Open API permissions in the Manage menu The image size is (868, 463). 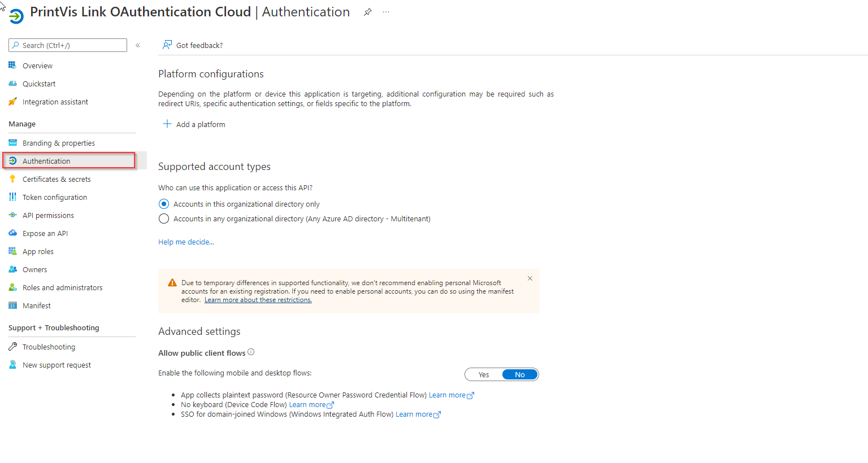pyautogui.click(x=48, y=215)
